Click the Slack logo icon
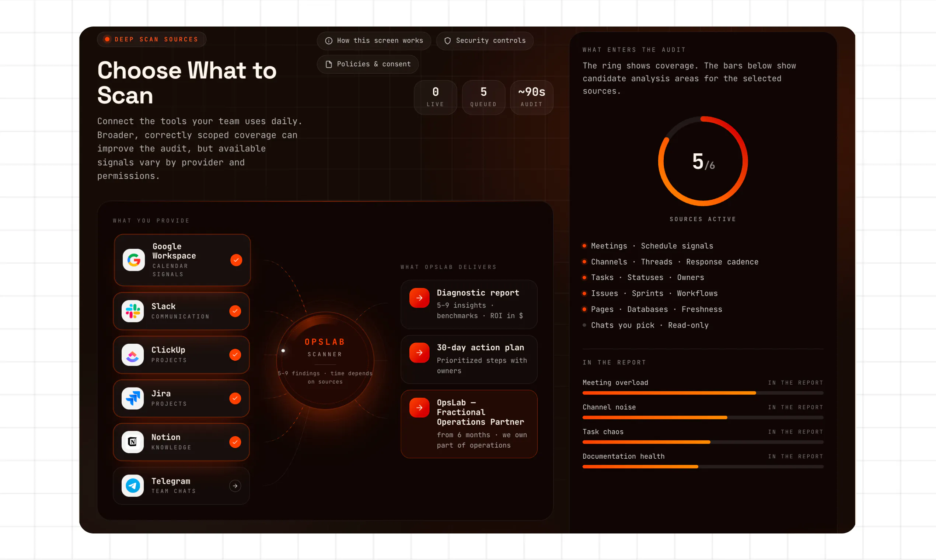This screenshot has width=936, height=560. click(132, 311)
